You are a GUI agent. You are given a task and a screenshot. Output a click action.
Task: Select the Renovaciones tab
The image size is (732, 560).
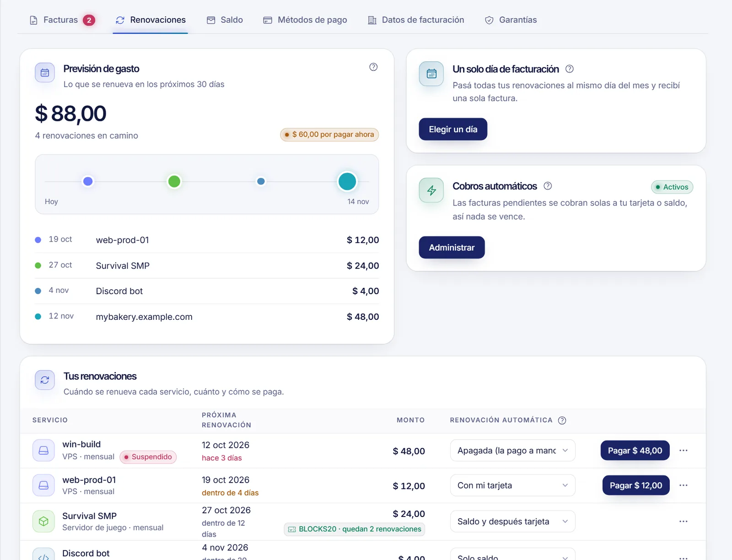pos(151,20)
